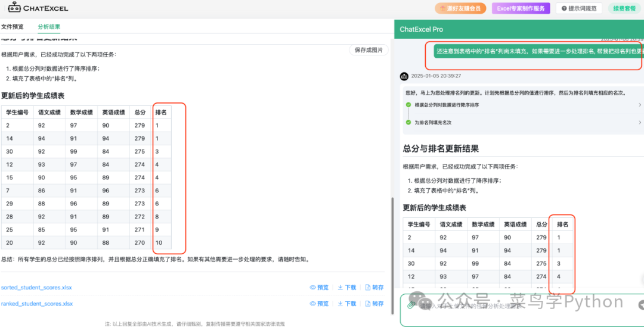
Task: Click the 转存 file icon for sorted_student_scores.xlsx
Action: 368,288
